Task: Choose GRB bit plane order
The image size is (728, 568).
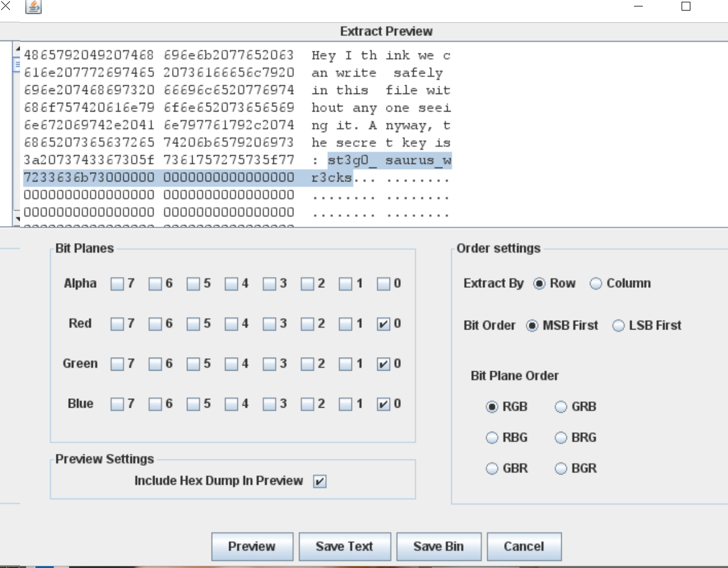Action: pyautogui.click(x=561, y=407)
